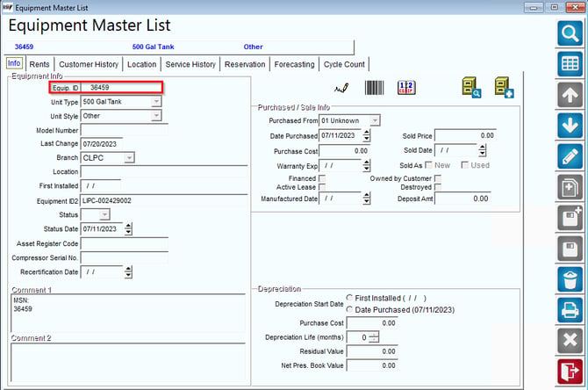Switch to the Info tab
The image size is (588, 390).
[14, 63]
